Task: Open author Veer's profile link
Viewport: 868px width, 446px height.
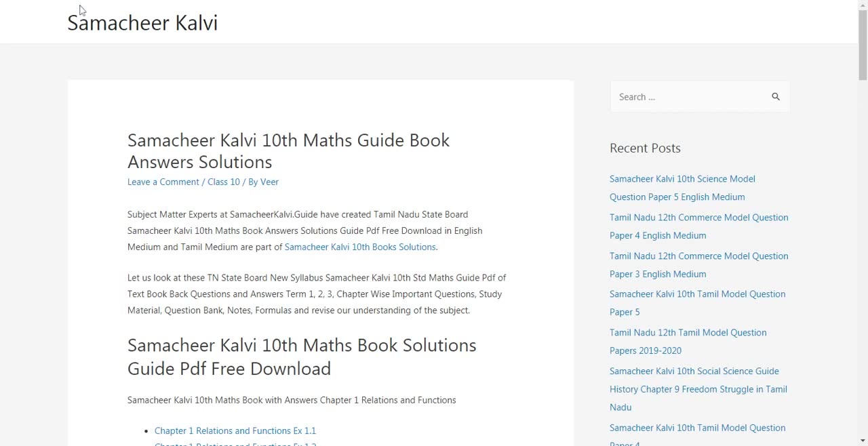Action: 269,182
